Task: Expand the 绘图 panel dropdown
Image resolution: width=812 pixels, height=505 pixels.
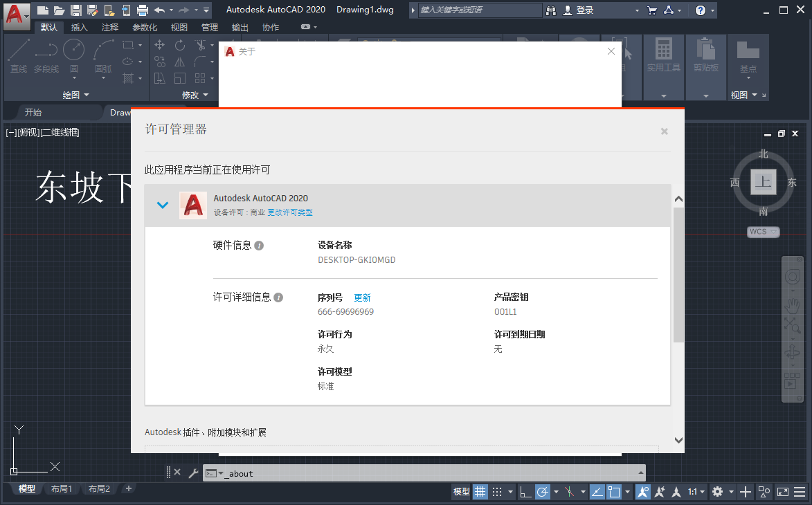Action: pos(86,94)
